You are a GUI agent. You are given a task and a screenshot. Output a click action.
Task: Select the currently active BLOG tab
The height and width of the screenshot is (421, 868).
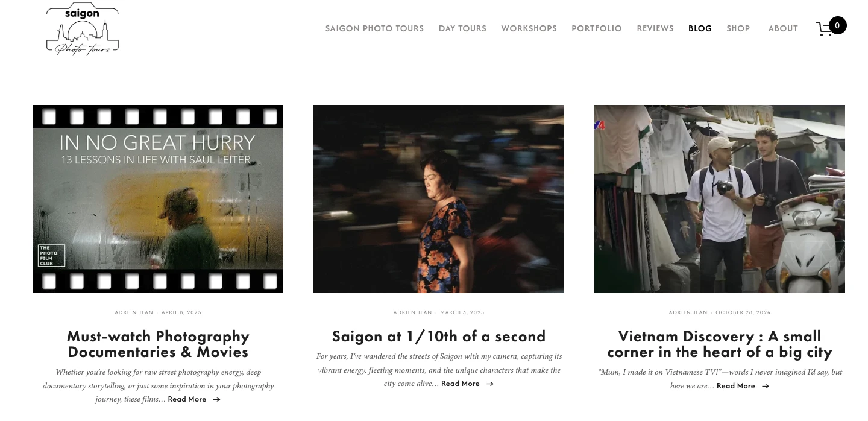(700, 28)
